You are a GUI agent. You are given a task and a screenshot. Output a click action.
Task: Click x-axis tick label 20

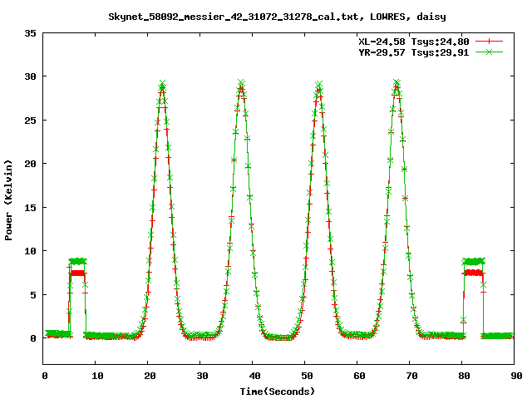pos(150,376)
